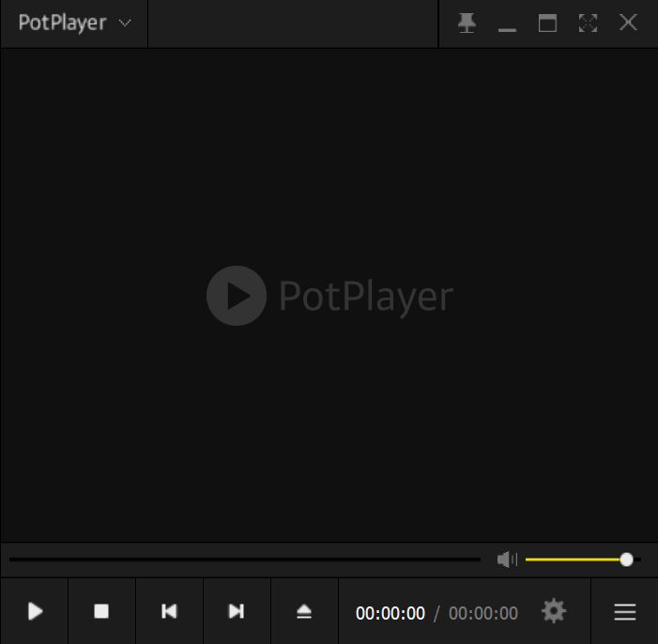Screen dimensions: 658x644
Task: Click the seek bar track
Action: (245, 560)
